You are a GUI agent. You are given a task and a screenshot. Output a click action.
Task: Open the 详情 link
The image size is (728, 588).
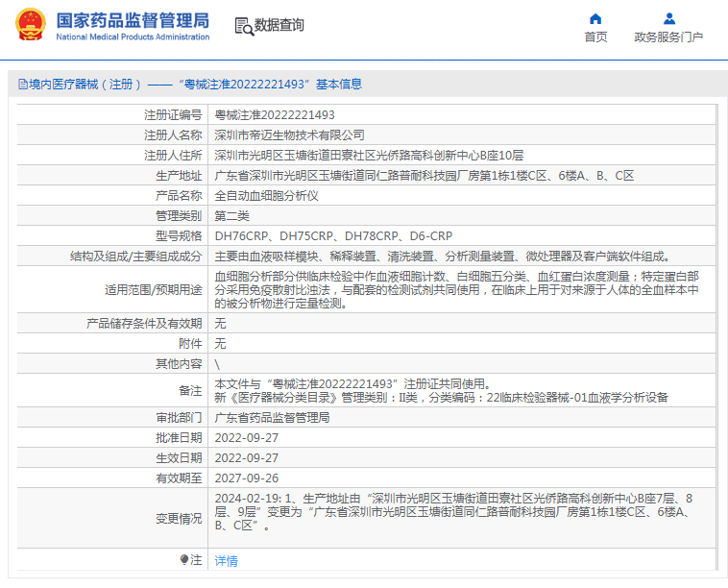click(x=226, y=561)
